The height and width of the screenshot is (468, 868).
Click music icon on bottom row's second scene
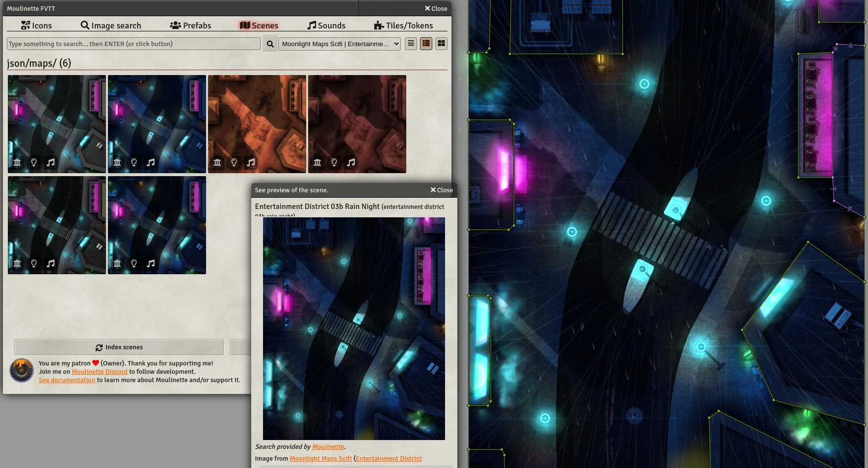click(x=151, y=263)
